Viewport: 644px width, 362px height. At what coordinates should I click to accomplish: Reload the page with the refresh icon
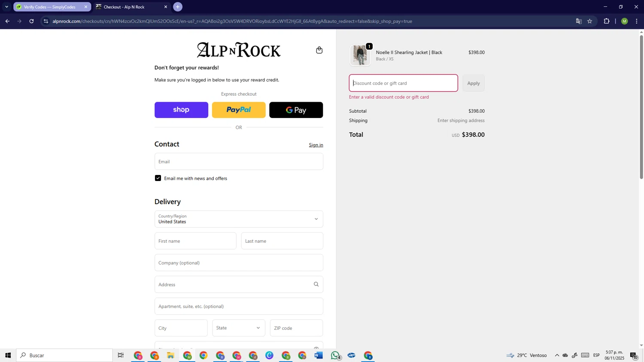pyautogui.click(x=31, y=21)
